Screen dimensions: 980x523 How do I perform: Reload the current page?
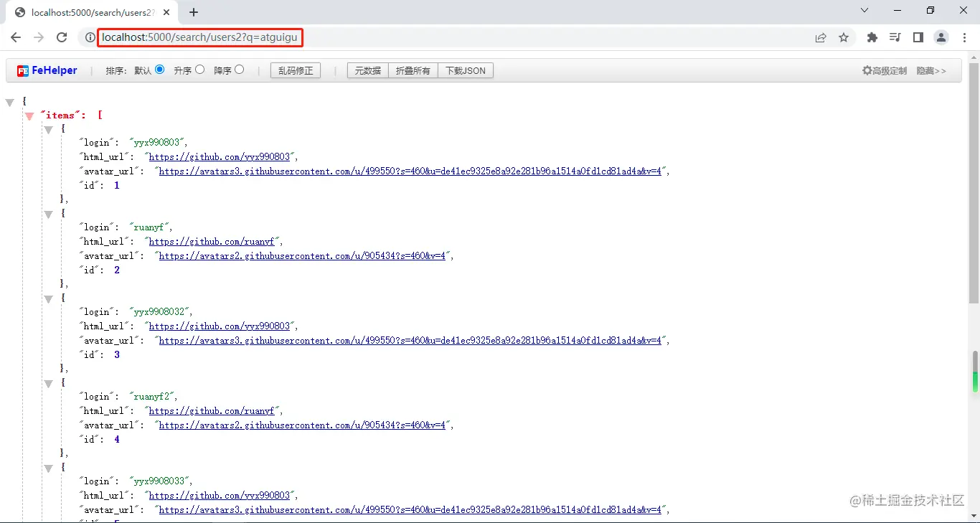tap(62, 37)
